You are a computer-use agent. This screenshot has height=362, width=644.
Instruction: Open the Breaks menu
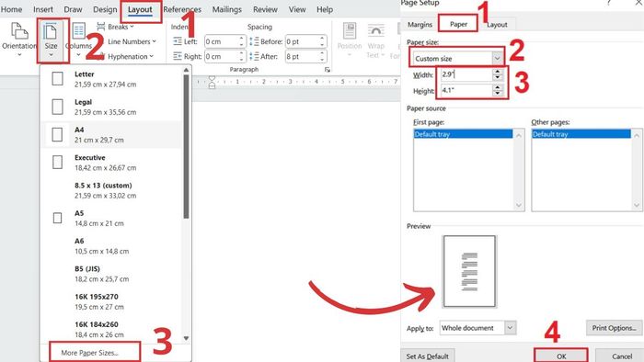click(x=115, y=27)
